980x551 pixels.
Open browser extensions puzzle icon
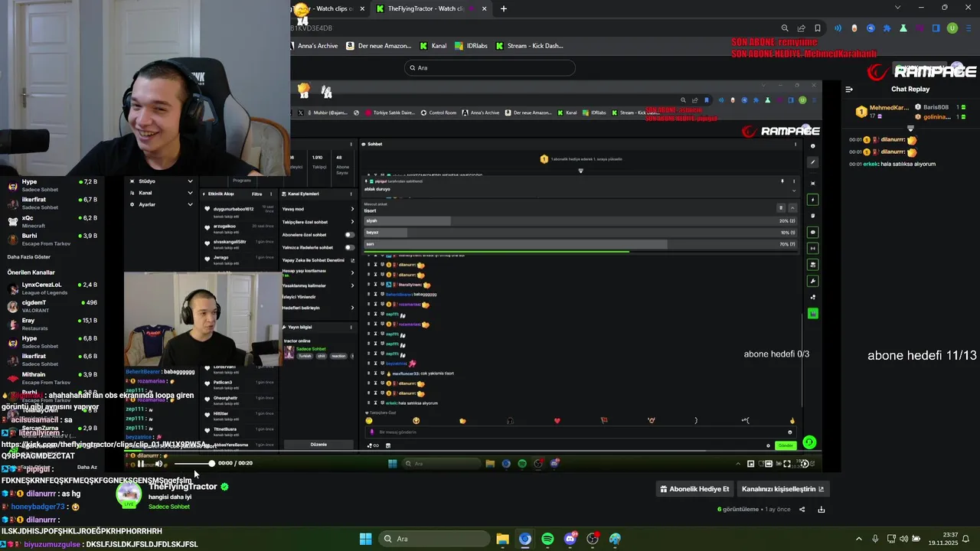(x=887, y=28)
